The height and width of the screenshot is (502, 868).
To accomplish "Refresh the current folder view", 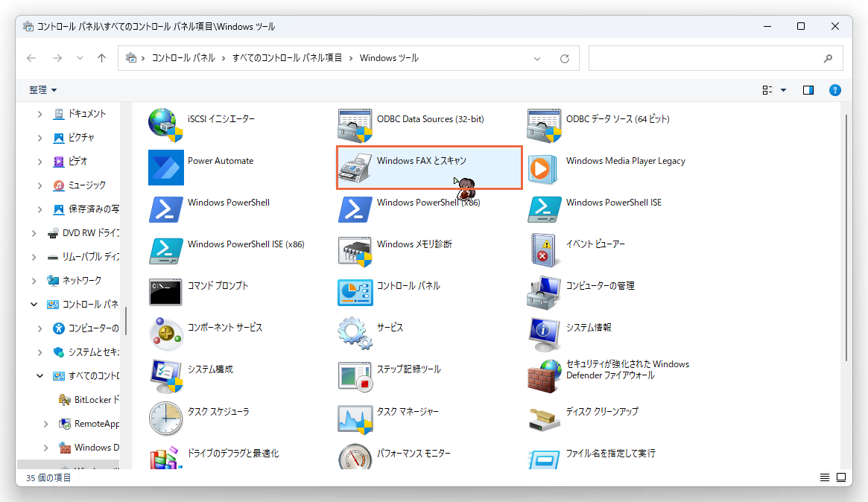I will [565, 59].
